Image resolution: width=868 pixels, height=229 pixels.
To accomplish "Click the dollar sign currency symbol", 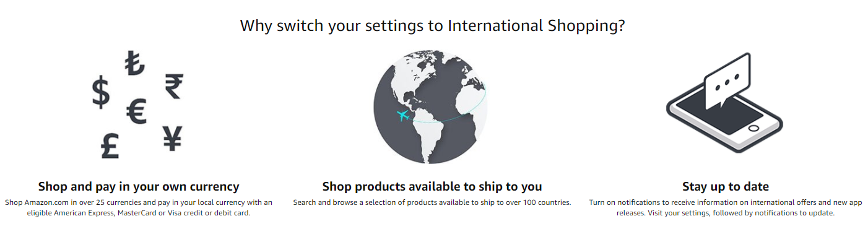I will coord(101,92).
